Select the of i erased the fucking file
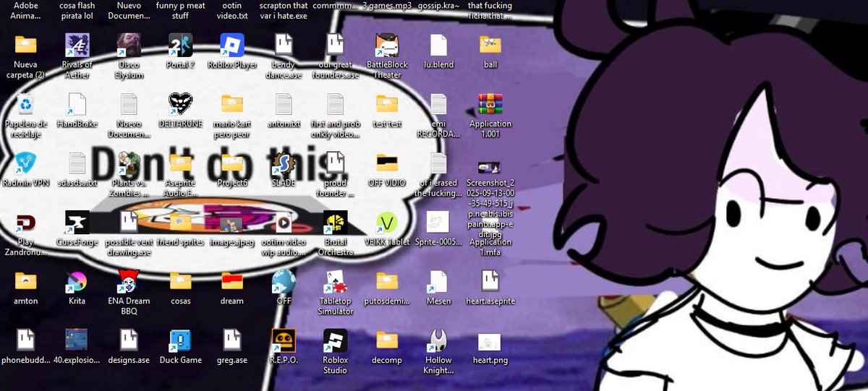Viewport: 868px width, 391px height. 438,163
